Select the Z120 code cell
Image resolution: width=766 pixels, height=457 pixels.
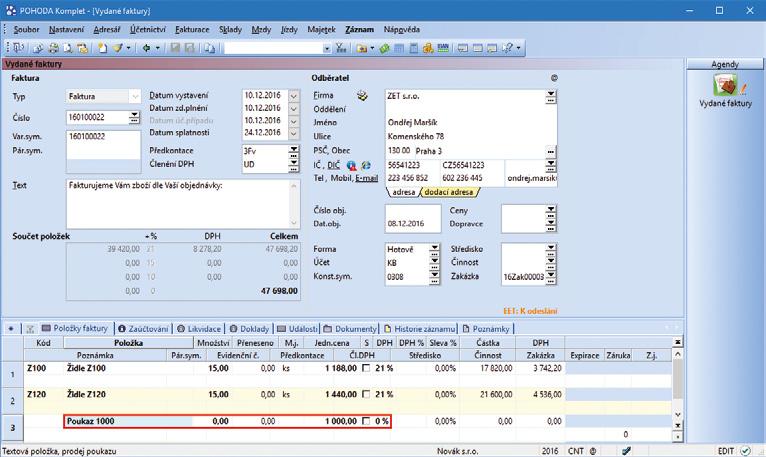(x=43, y=394)
